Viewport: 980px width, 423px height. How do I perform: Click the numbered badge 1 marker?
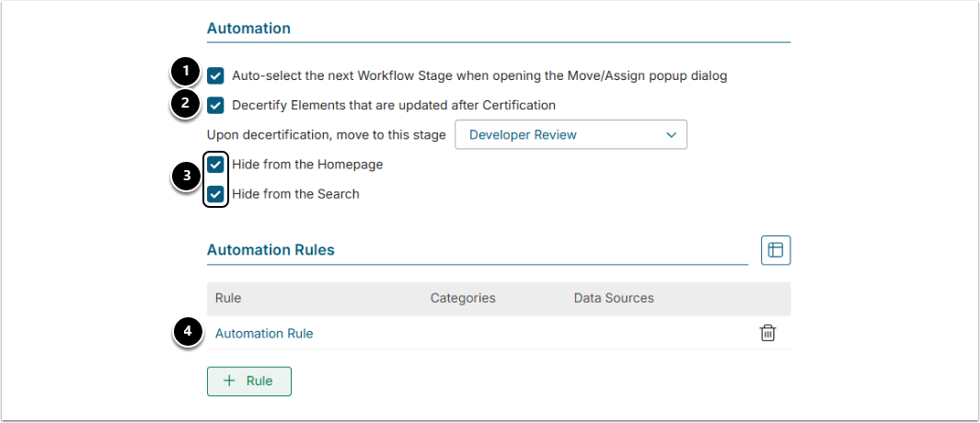186,72
